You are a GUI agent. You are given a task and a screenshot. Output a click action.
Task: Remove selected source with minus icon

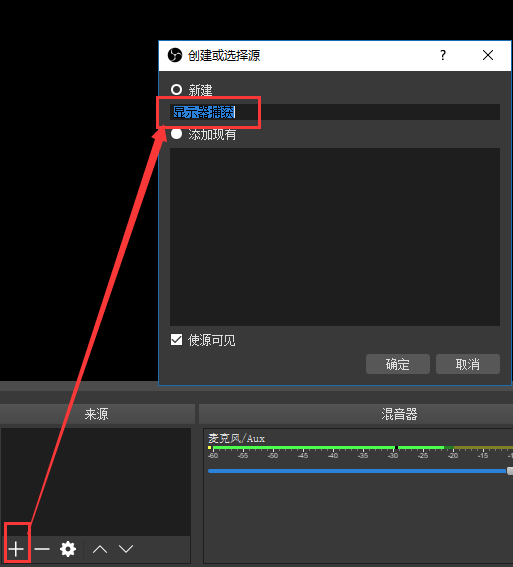pos(42,549)
